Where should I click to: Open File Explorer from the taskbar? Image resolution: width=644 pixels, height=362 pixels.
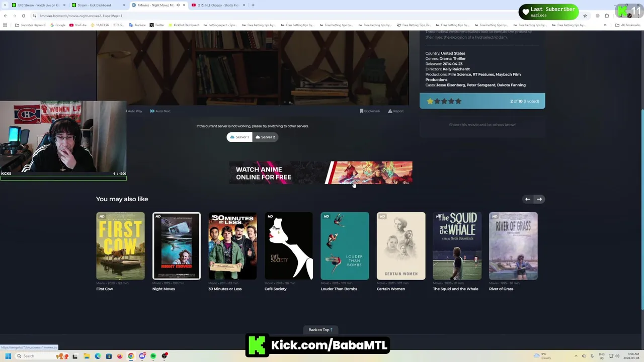(87, 356)
